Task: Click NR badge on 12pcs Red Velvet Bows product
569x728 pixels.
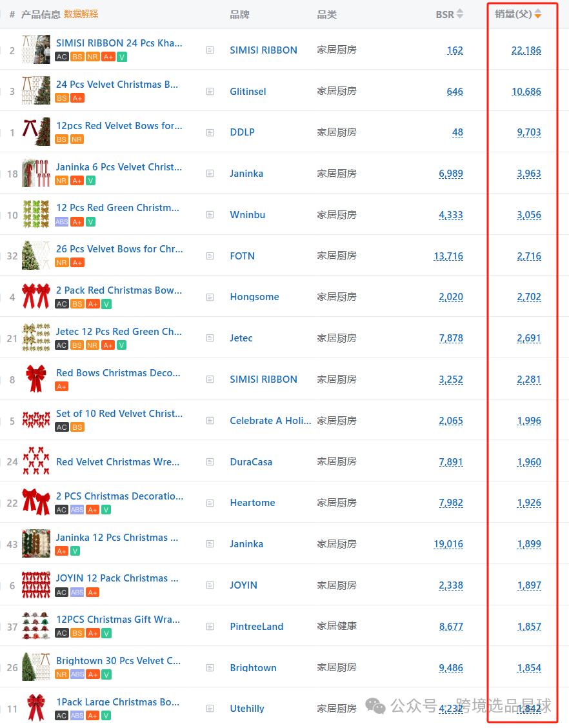Action: (x=77, y=139)
